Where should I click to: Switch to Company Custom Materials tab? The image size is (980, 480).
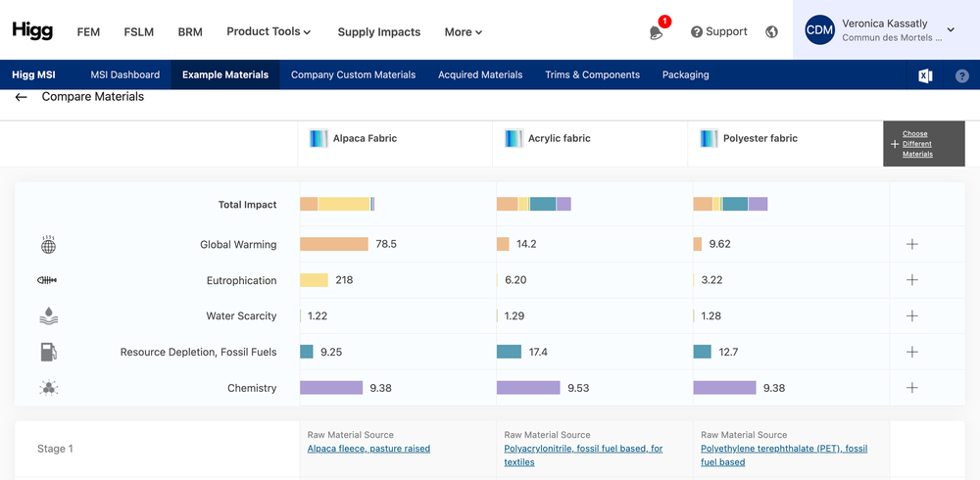click(x=353, y=75)
